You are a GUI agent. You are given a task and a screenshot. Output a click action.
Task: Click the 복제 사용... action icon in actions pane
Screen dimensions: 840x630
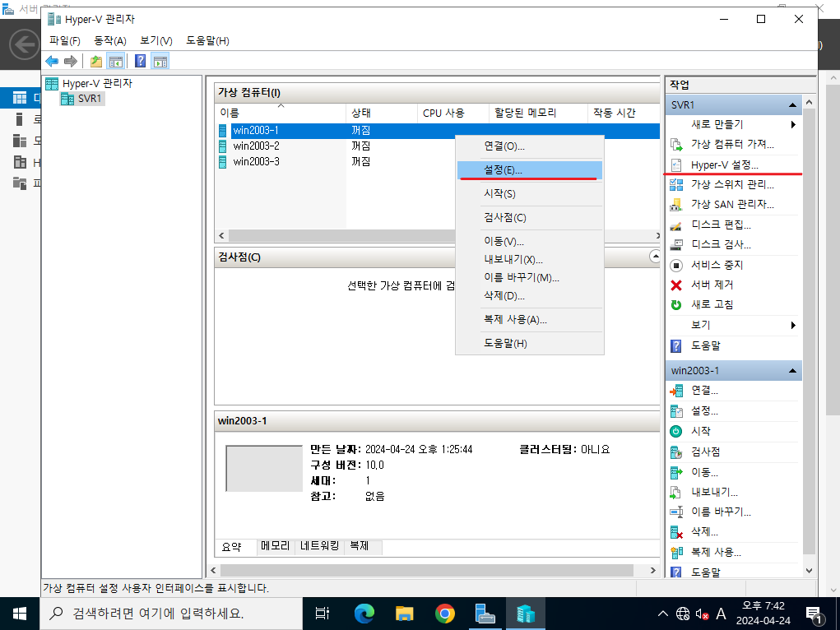(x=676, y=552)
